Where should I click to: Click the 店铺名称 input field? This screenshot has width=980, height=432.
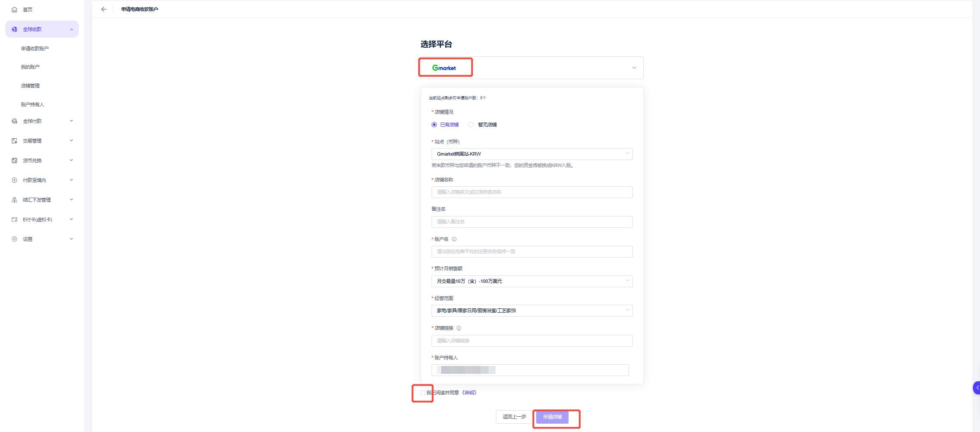(532, 192)
